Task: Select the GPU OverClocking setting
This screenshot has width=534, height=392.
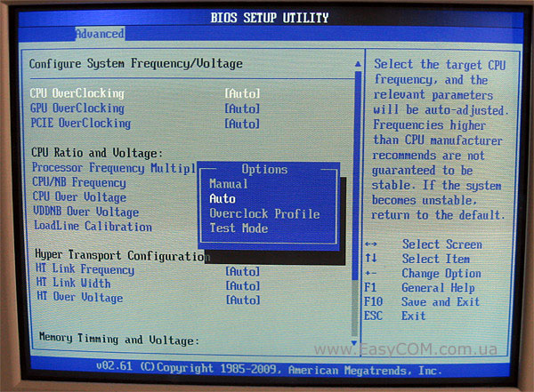Action: (x=77, y=108)
